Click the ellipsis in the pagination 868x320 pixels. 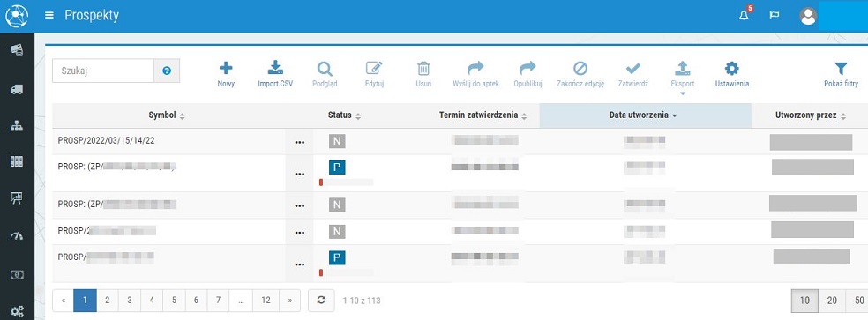tap(241, 300)
